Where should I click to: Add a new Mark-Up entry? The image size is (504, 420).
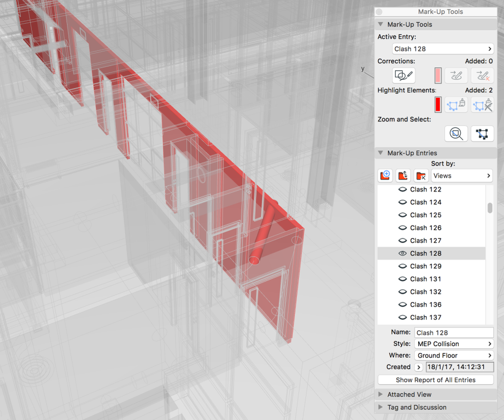385,176
